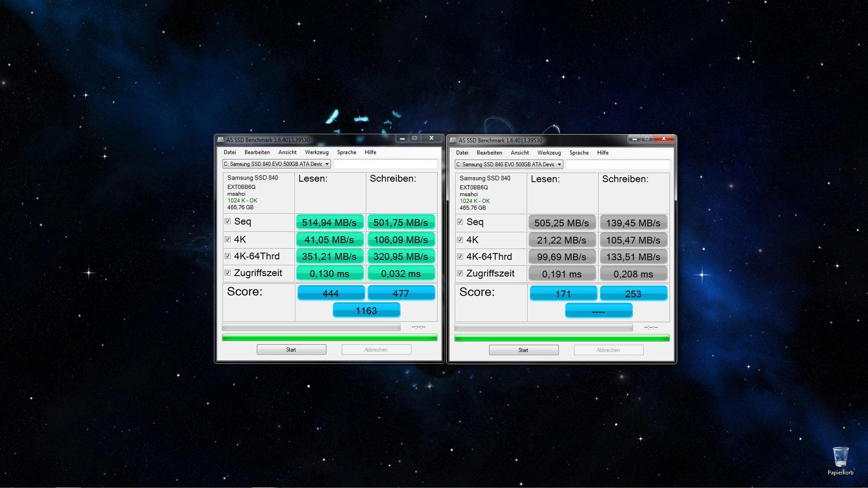The width and height of the screenshot is (868, 488).
Task: Toggle Zugriffszeit checkbox in left window
Action: (228, 273)
